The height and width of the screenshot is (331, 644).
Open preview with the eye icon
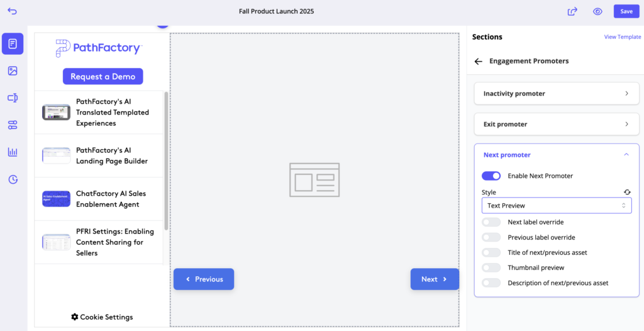coord(597,11)
